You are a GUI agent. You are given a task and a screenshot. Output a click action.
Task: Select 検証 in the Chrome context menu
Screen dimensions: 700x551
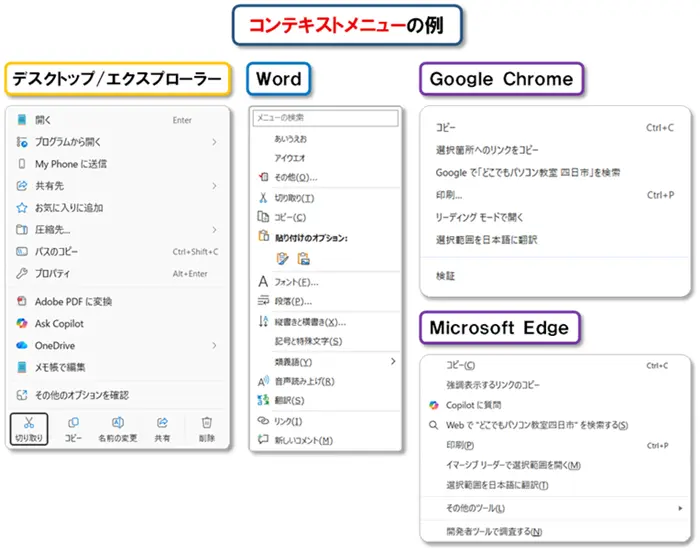pyautogui.click(x=445, y=275)
